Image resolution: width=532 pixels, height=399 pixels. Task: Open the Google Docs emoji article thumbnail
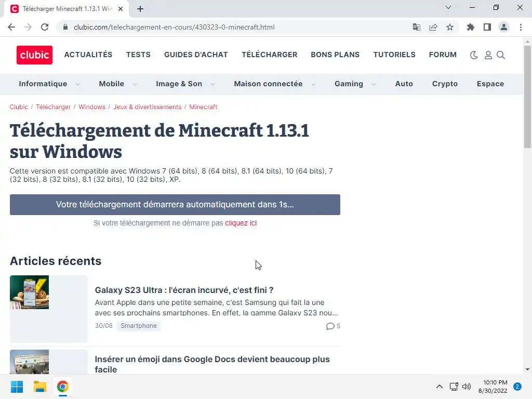point(48,362)
